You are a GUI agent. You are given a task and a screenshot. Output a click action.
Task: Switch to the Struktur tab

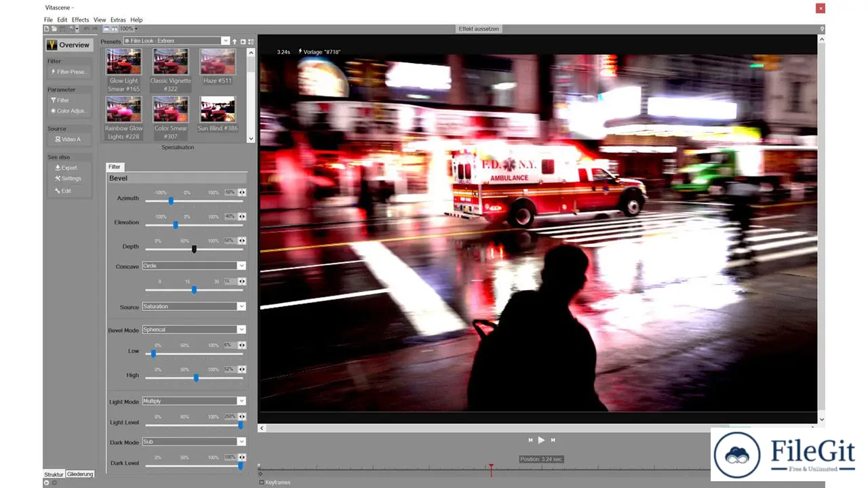(54, 474)
